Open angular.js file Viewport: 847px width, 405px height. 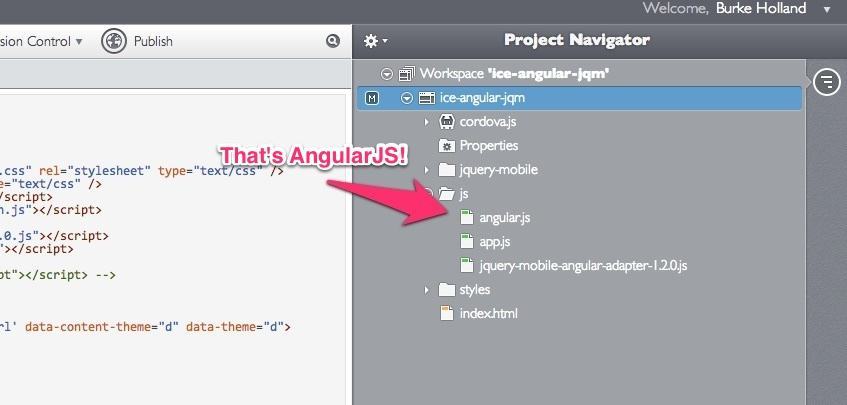[505, 218]
